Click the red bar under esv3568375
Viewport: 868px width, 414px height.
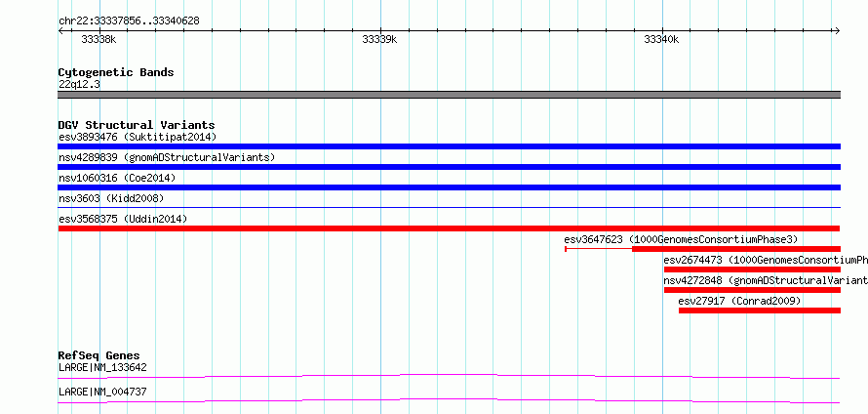point(449,228)
